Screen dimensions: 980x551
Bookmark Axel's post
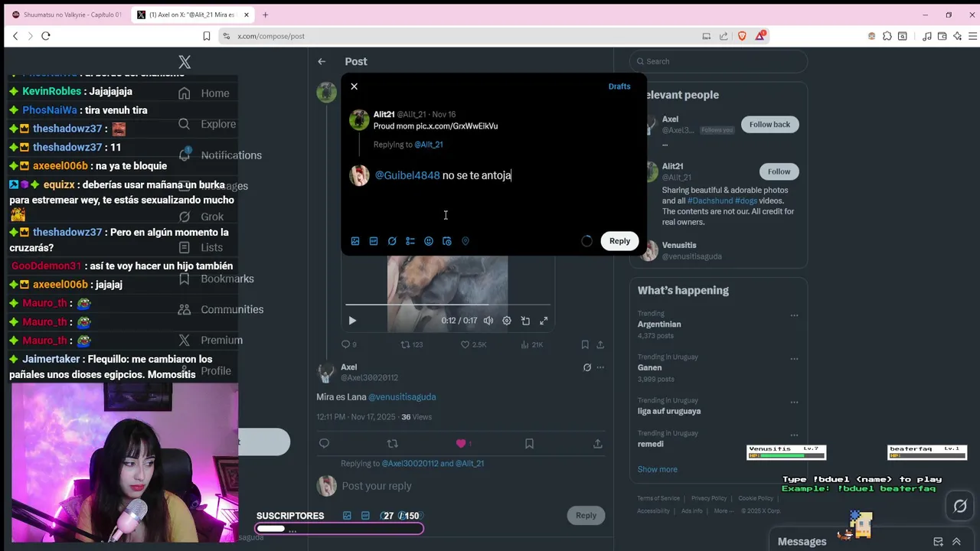click(529, 443)
